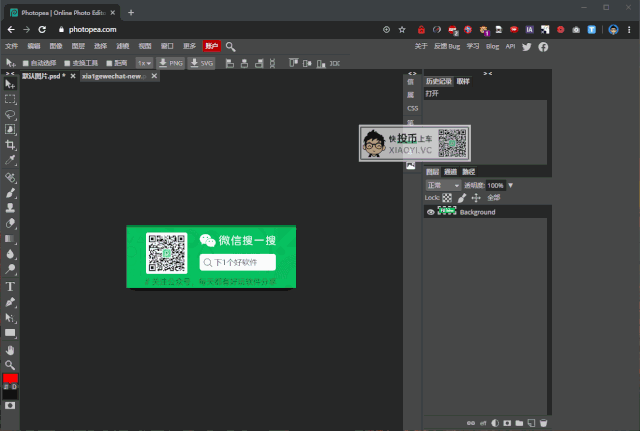This screenshot has height=431, width=640.
Task: Click the PNG export button
Action: pos(171,63)
